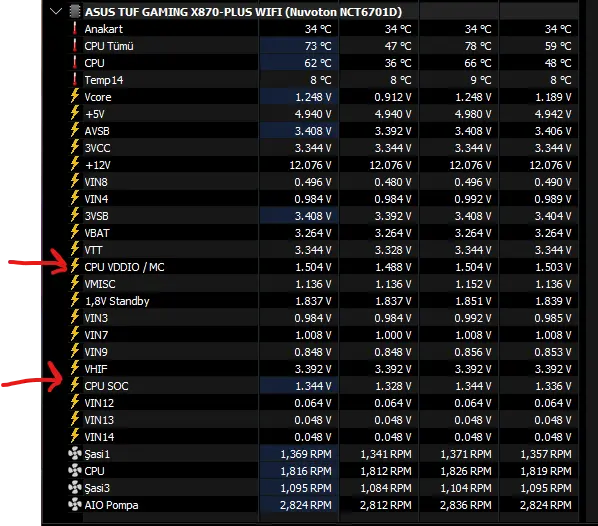Select the CPU SOC sensor label

tap(106, 386)
